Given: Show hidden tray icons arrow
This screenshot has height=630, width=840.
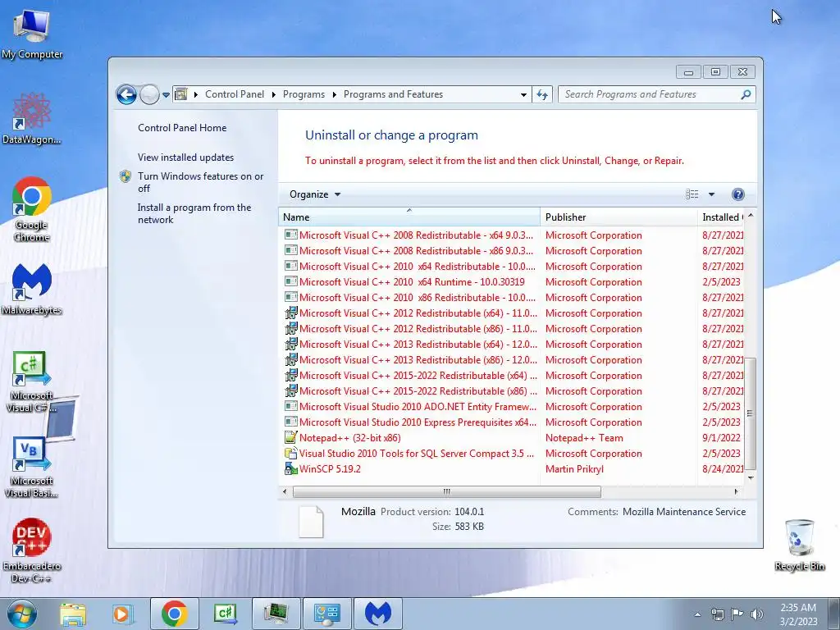Looking at the screenshot, I should coord(697,614).
